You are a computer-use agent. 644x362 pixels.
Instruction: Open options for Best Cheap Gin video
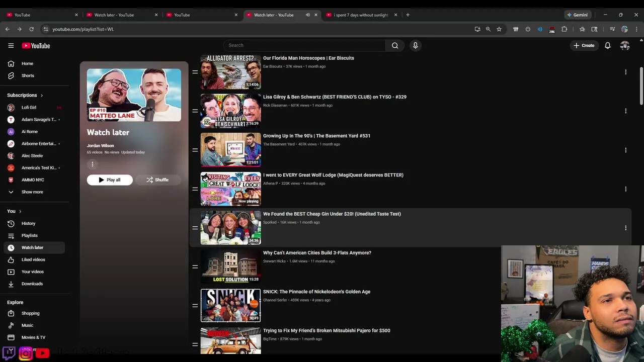tap(625, 228)
